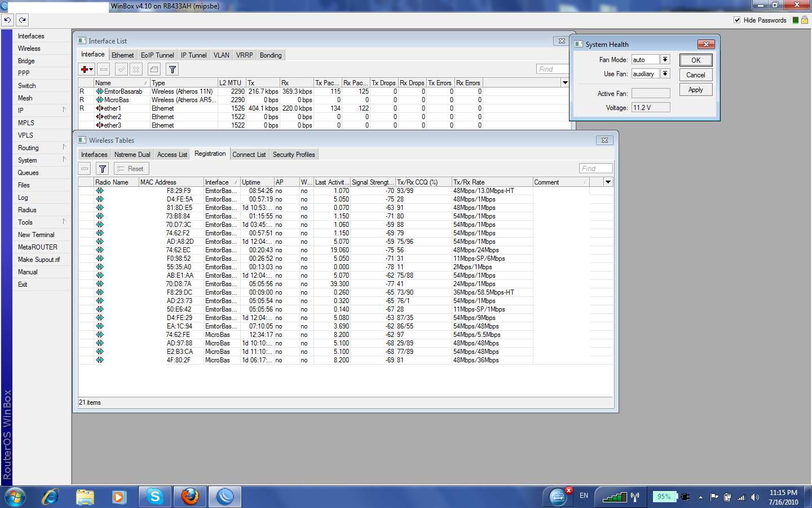Click the Voltage field showing 11.2 V
This screenshot has height=508, width=812.
[651, 107]
